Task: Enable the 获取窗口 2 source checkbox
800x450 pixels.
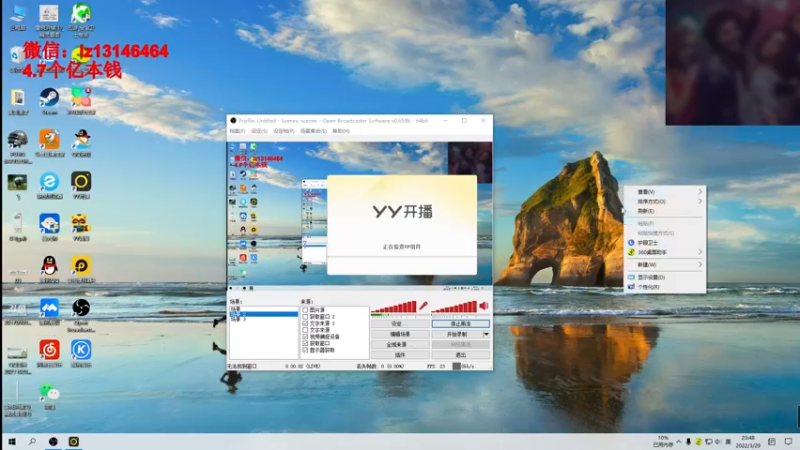Action: click(305, 316)
